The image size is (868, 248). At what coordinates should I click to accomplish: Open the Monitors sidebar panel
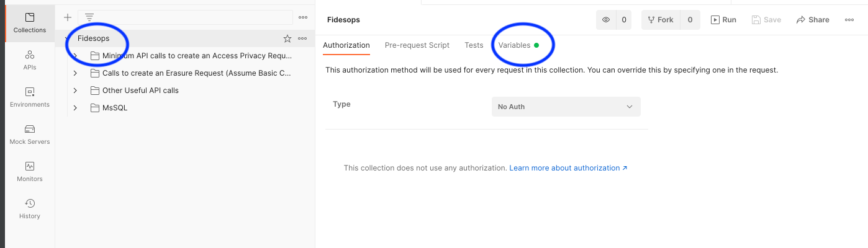30,172
